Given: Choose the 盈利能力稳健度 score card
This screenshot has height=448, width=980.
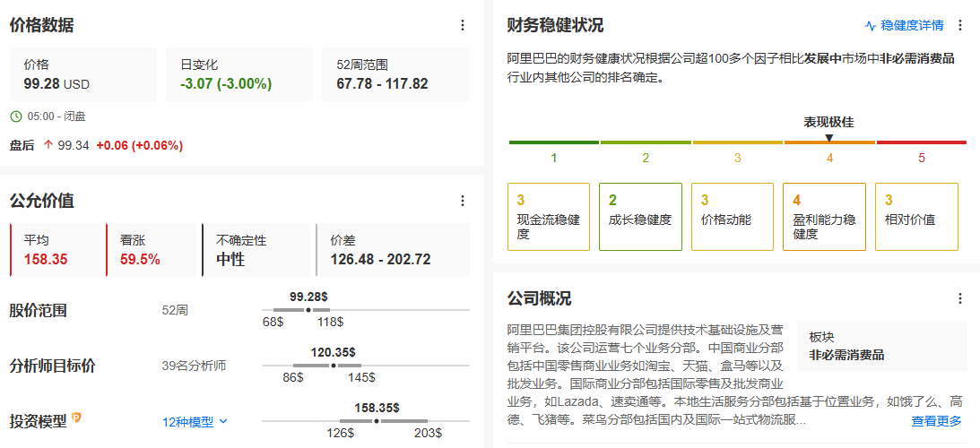Looking at the screenshot, I should [824, 217].
